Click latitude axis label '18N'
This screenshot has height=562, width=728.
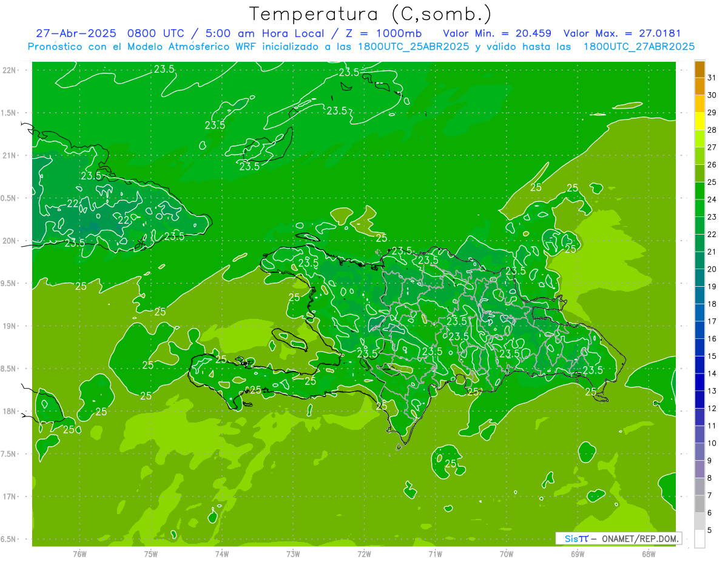click(x=9, y=412)
